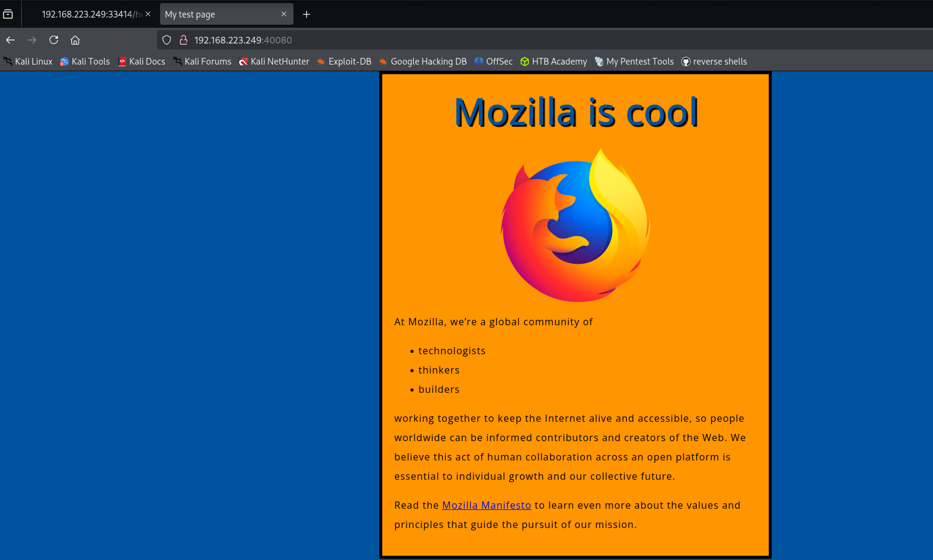The image size is (933, 560).
Task: Click the thinkers list item
Action: coord(439,370)
